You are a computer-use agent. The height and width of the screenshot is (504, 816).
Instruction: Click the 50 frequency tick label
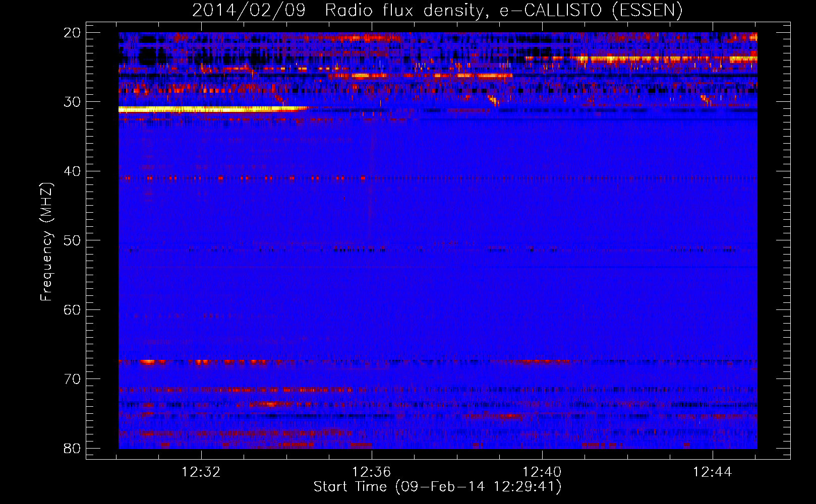[72, 240]
